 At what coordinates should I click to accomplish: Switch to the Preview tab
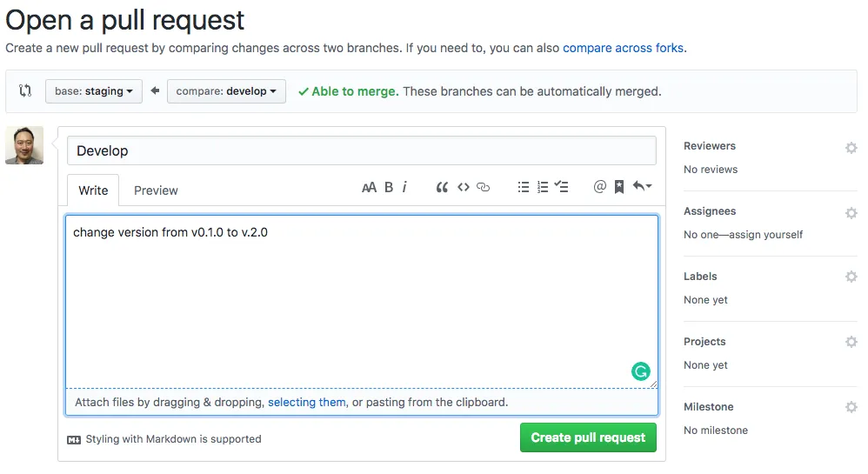156,190
